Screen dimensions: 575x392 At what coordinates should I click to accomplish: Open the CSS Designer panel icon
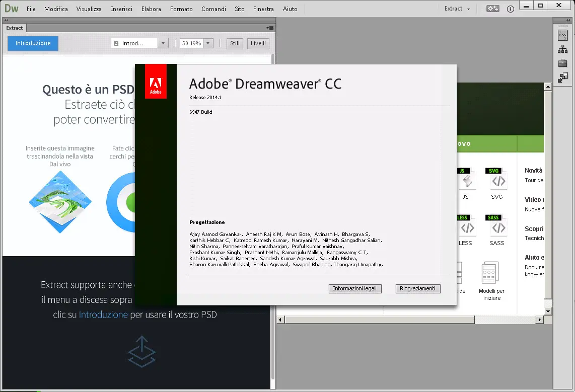tap(562, 35)
